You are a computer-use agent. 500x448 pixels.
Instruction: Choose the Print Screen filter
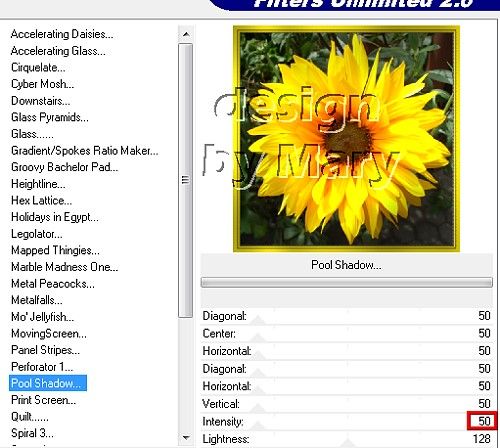[x=43, y=400]
